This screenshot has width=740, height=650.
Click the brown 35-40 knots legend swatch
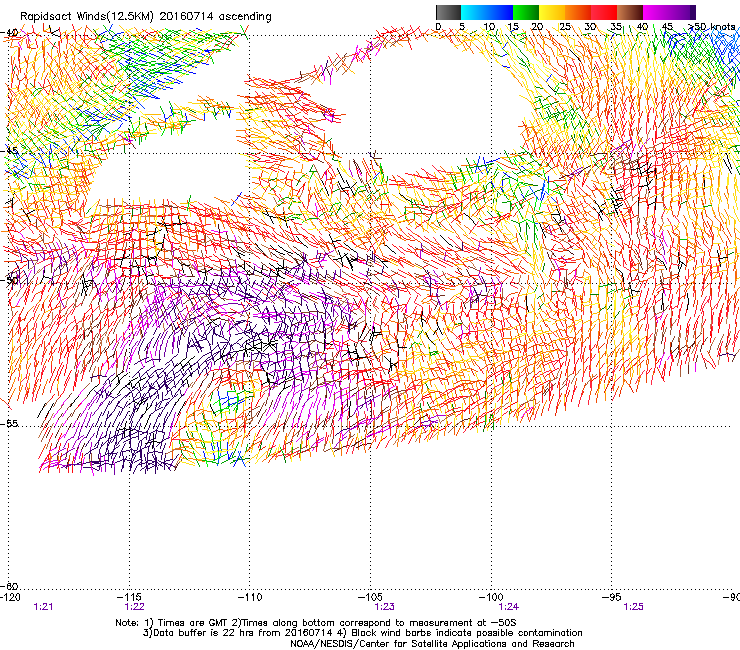[630, 12]
